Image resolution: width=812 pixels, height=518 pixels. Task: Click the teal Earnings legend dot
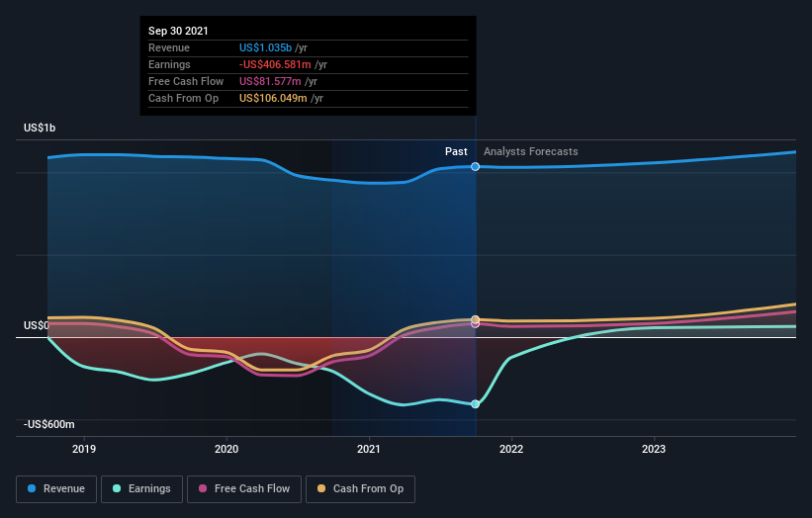click(x=117, y=488)
